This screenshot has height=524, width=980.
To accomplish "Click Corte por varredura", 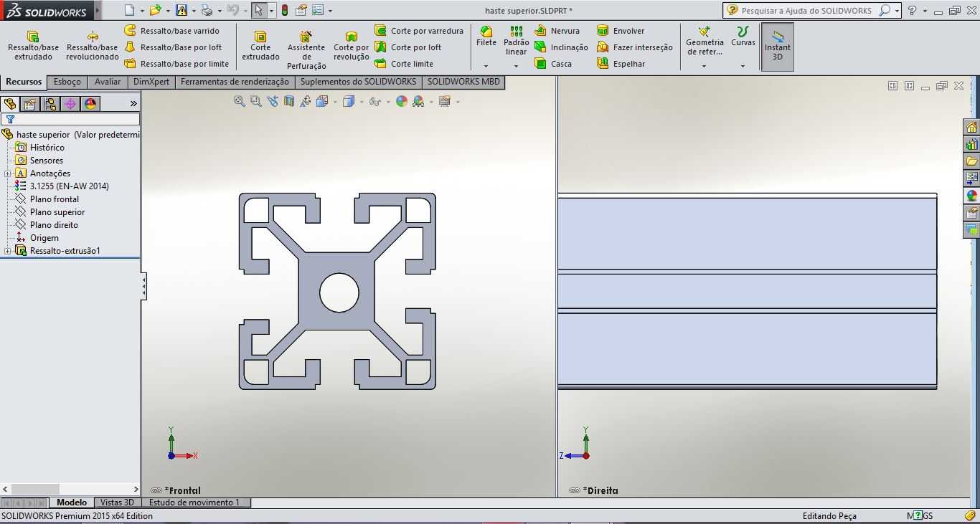I will coord(419,31).
